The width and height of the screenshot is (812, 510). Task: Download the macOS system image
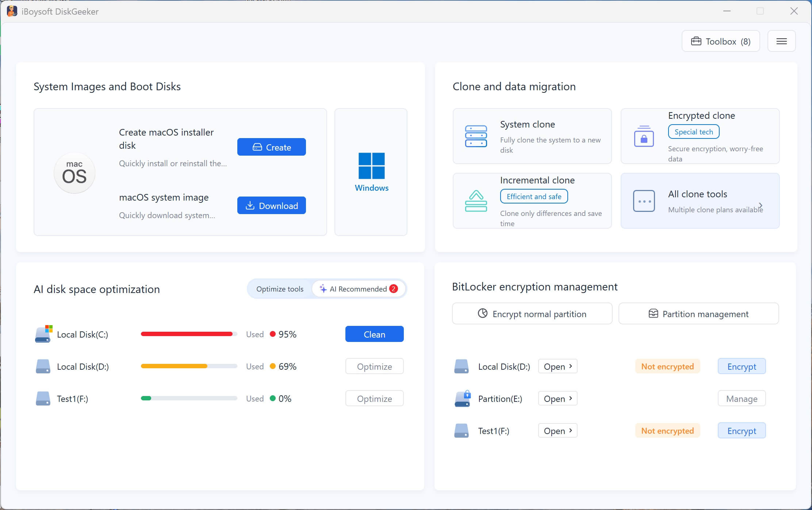tap(271, 205)
